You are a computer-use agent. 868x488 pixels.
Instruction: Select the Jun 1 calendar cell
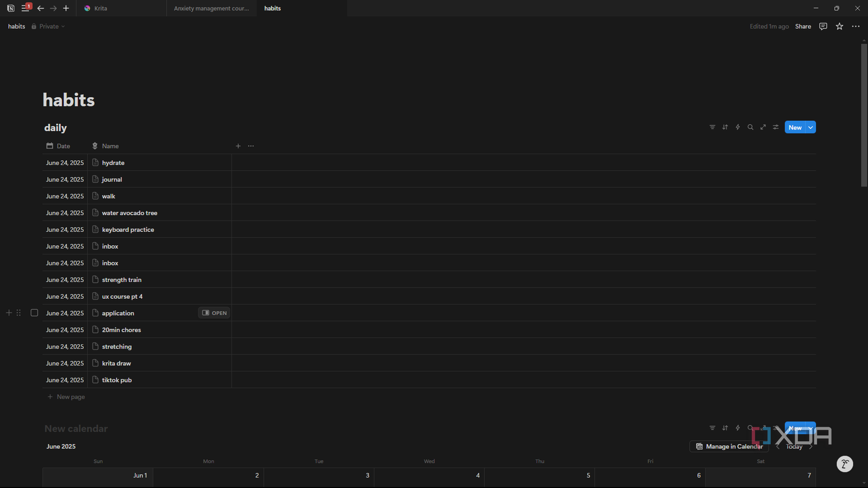coord(98,476)
